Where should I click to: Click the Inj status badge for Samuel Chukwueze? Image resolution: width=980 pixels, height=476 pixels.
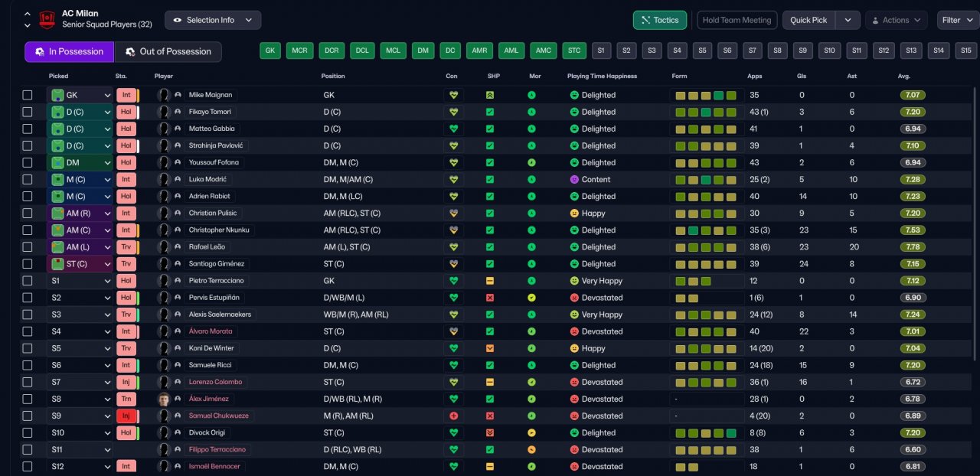(x=126, y=416)
